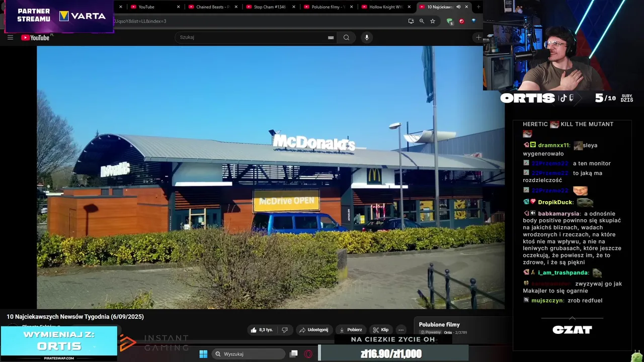The width and height of the screenshot is (644, 362).
Task: Bookmark the page with star icon
Action: tap(432, 21)
